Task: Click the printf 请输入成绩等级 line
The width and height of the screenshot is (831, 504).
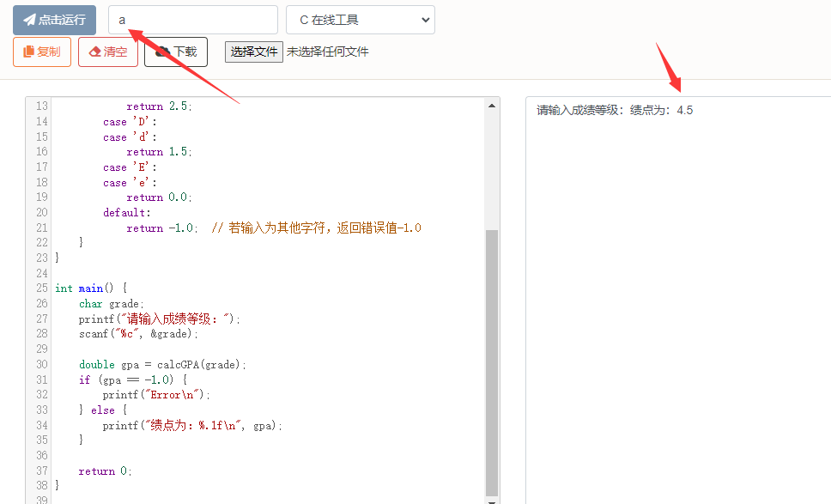Action: pos(160,319)
